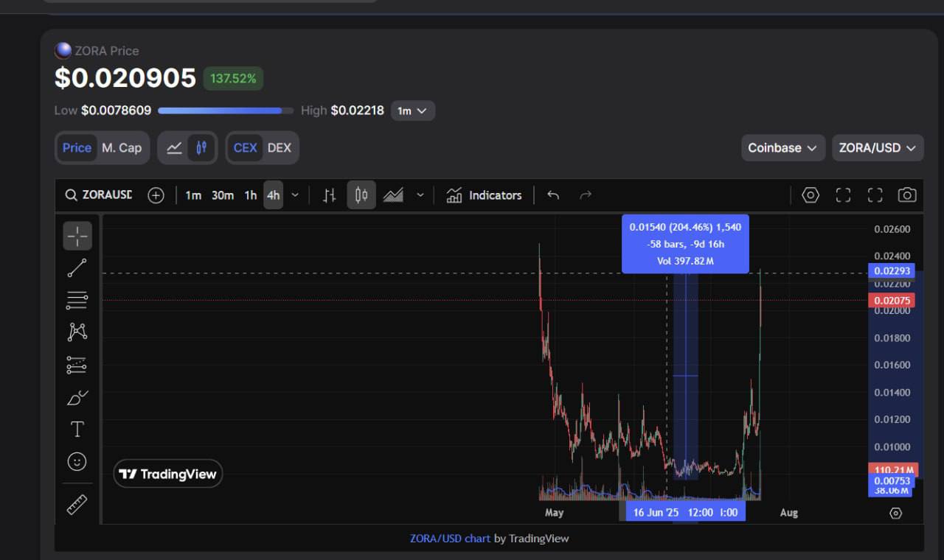The width and height of the screenshot is (944, 560).
Task: Open the emoji icons tool
Action: click(x=77, y=462)
